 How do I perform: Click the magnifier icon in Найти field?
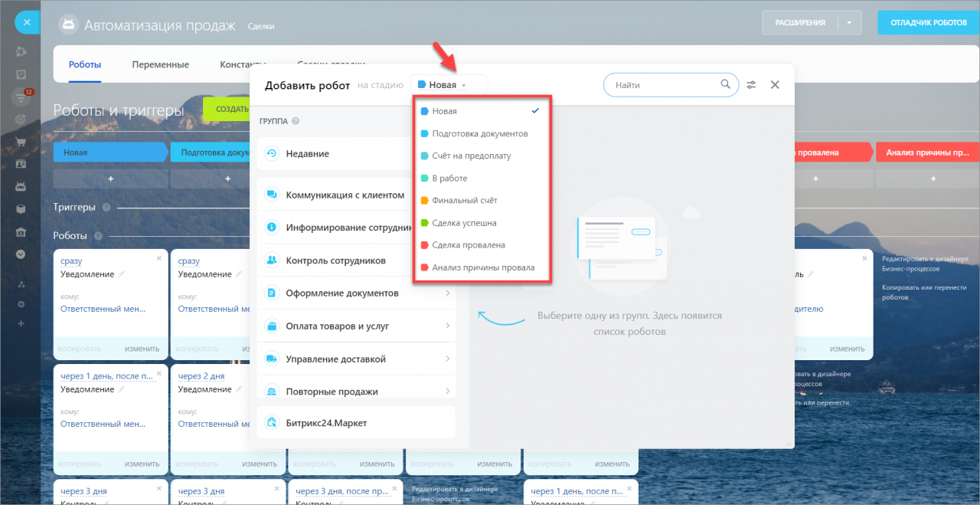(x=724, y=85)
